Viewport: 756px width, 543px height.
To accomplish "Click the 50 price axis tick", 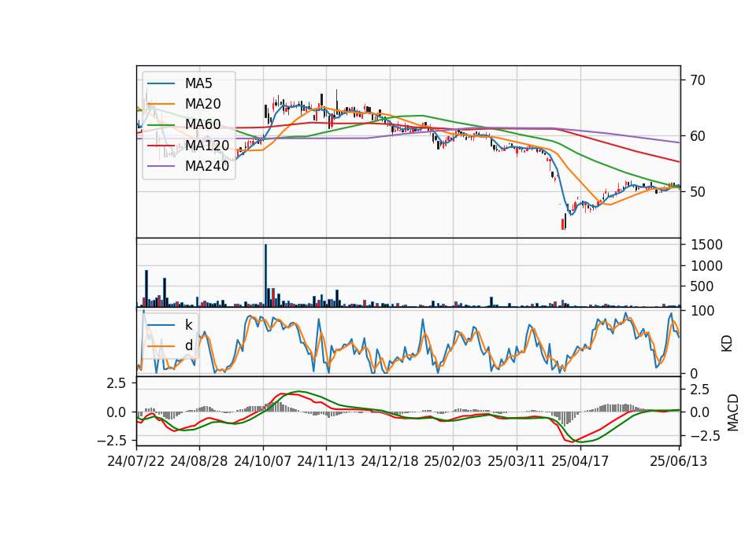I will tap(697, 192).
